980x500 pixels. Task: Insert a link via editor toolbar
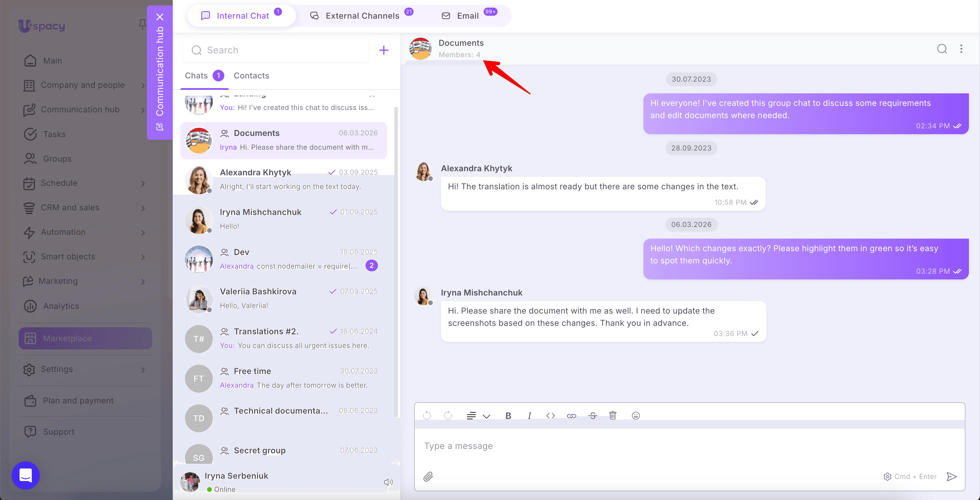point(571,415)
